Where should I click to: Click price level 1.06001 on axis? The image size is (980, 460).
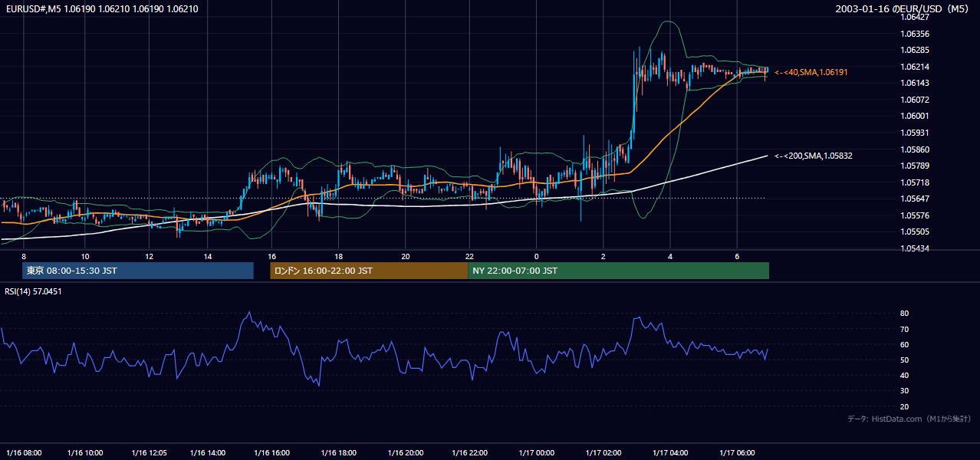tap(916, 116)
